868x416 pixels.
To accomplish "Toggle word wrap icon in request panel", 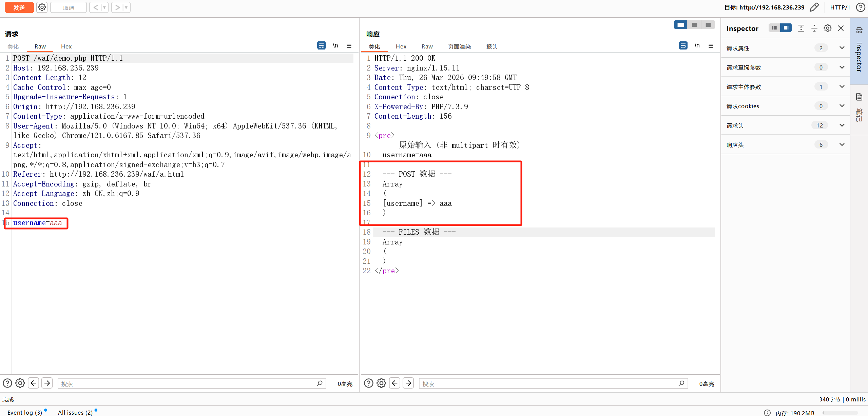I will pyautogui.click(x=321, y=45).
